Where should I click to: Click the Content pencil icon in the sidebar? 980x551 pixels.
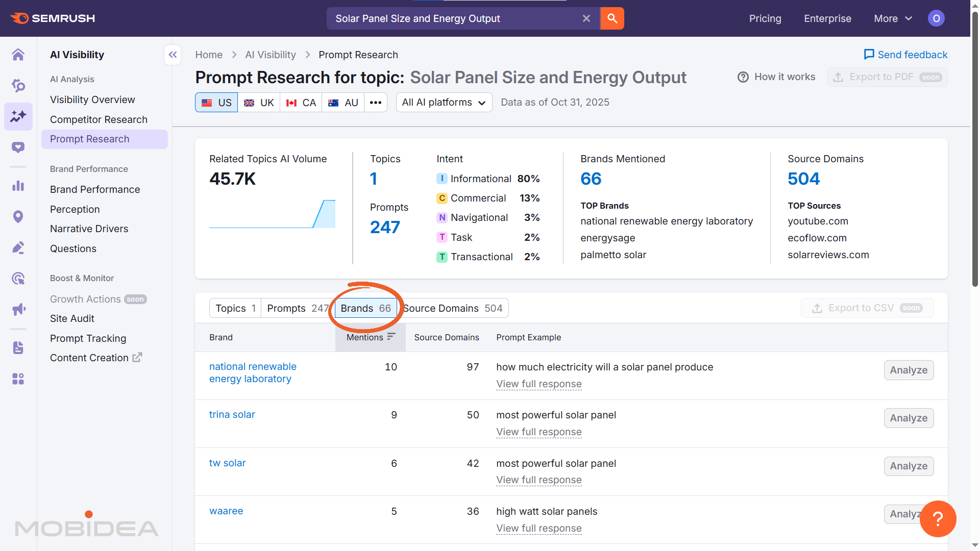click(x=18, y=247)
